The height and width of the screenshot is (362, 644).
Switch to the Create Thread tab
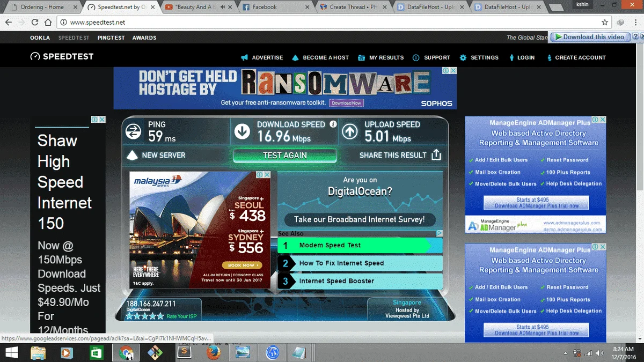352,7
